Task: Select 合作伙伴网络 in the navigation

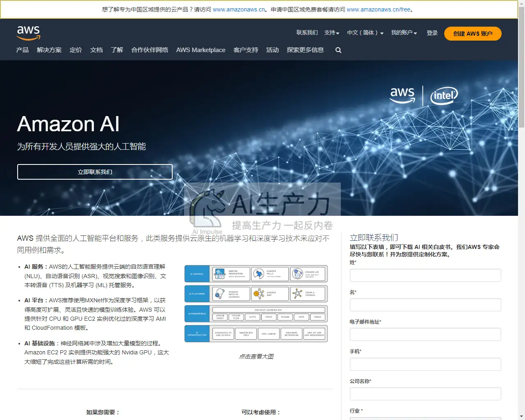Action: [150, 50]
